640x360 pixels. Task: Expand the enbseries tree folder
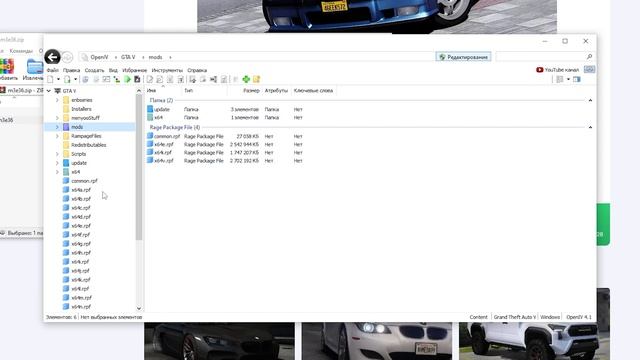click(x=57, y=100)
